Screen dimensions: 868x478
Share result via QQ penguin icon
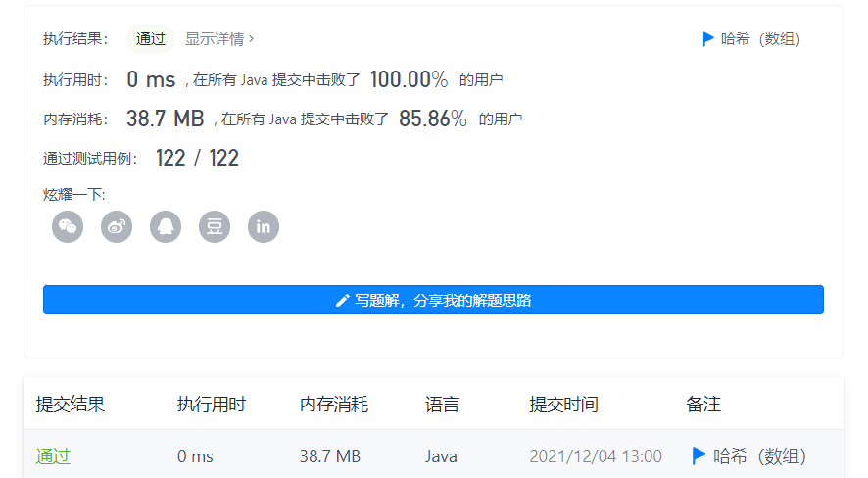[x=166, y=227]
